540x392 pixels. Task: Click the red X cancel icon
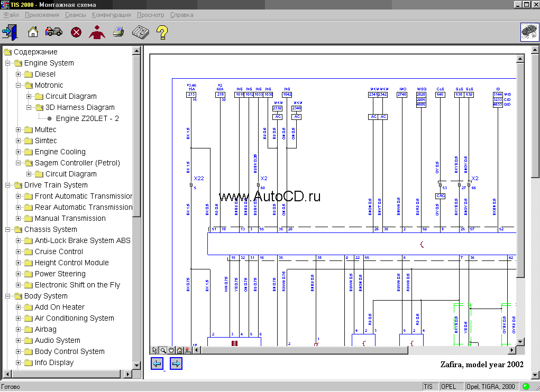click(x=76, y=32)
